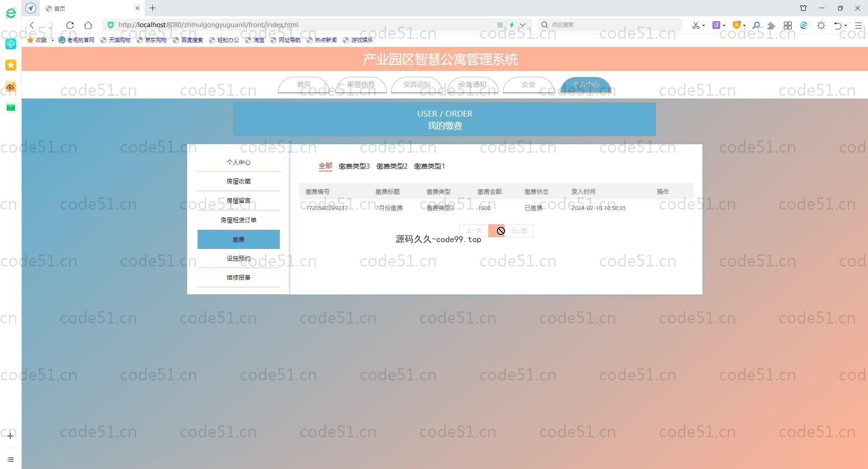
Task: Open the puzzle-piece extensions icon
Action: tap(771, 25)
